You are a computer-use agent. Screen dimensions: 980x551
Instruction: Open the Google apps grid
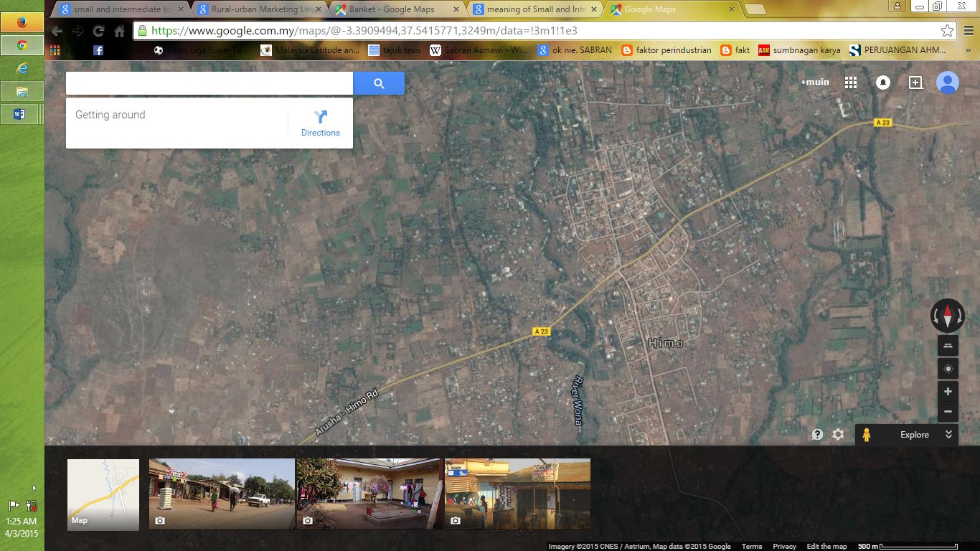851,83
